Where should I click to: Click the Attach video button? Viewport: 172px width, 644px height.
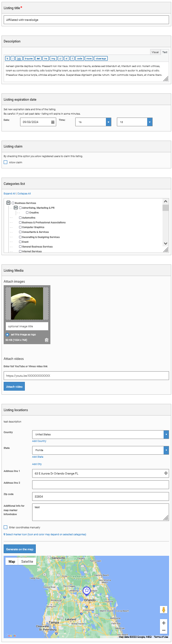pyautogui.click(x=14, y=387)
